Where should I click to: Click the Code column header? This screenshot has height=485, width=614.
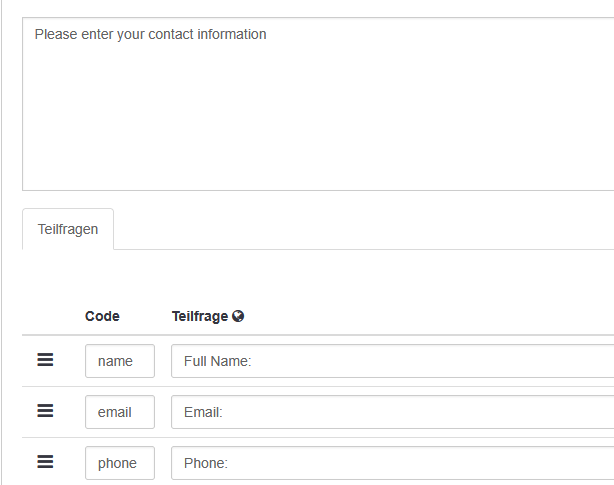coord(102,316)
